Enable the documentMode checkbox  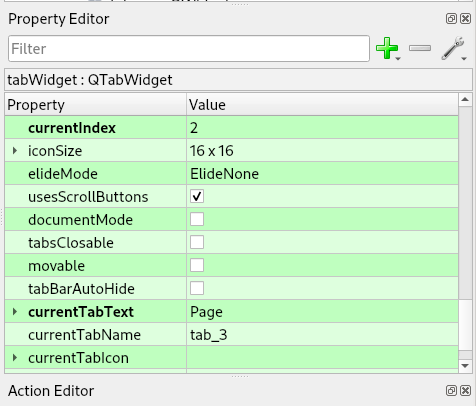tap(197, 219)
